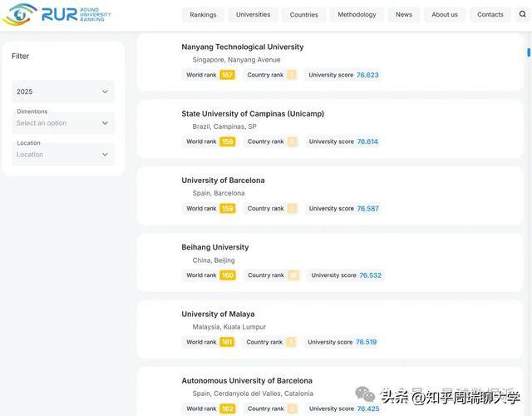Expand the Location filter dropdown

click(62, 154)
